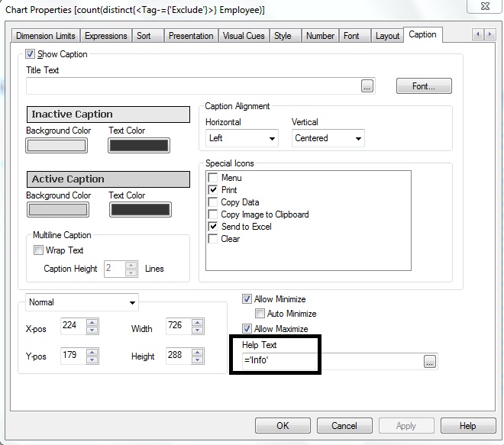Uncheck the Print special icon
The height and width of the screenshot is (445, 504).
213,190
